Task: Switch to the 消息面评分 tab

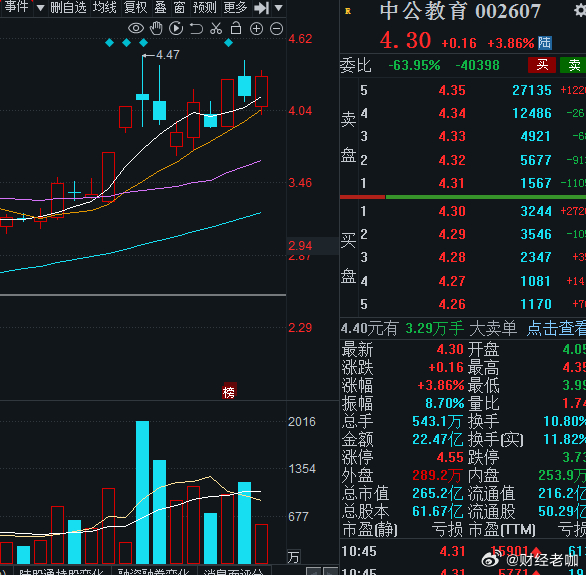Action: [x=233, y=572]
